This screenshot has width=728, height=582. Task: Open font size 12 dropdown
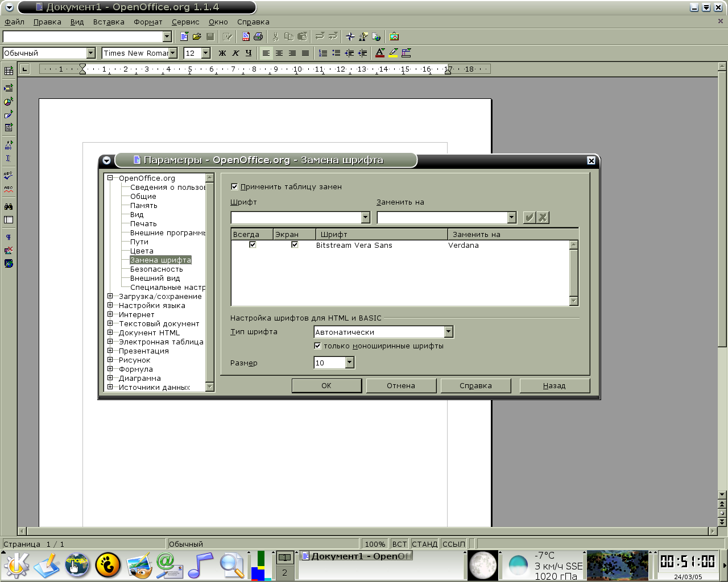(x=206, y=53)
